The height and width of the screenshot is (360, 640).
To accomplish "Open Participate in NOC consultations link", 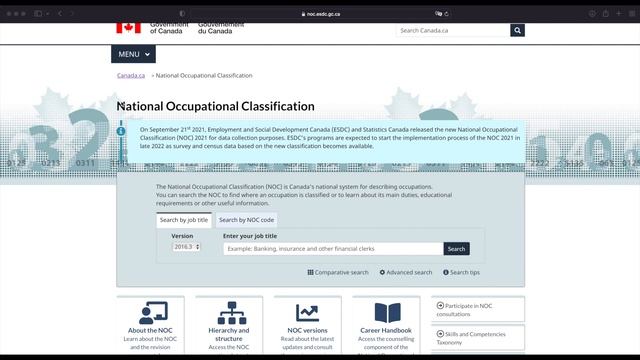I will 464,310.
